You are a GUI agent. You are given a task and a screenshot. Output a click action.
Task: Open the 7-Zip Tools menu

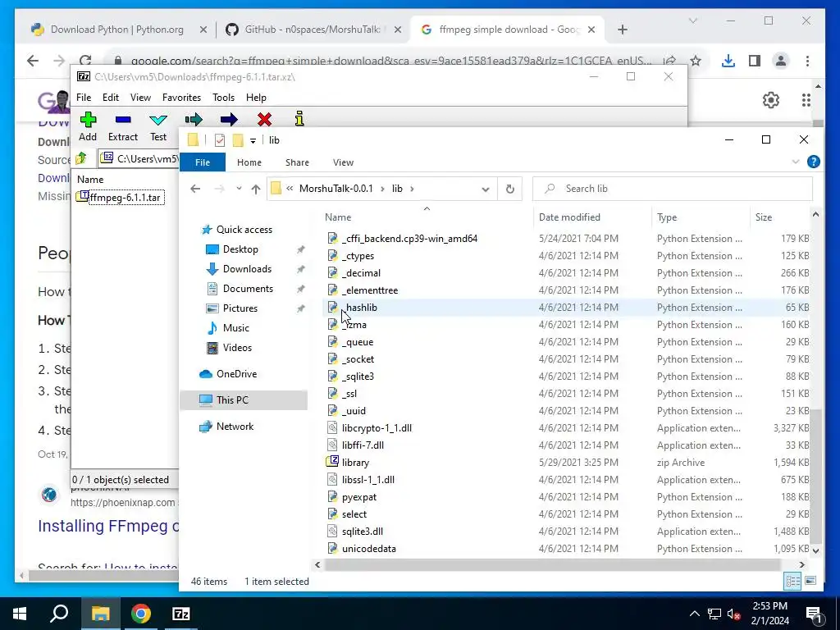click(223, 98)
